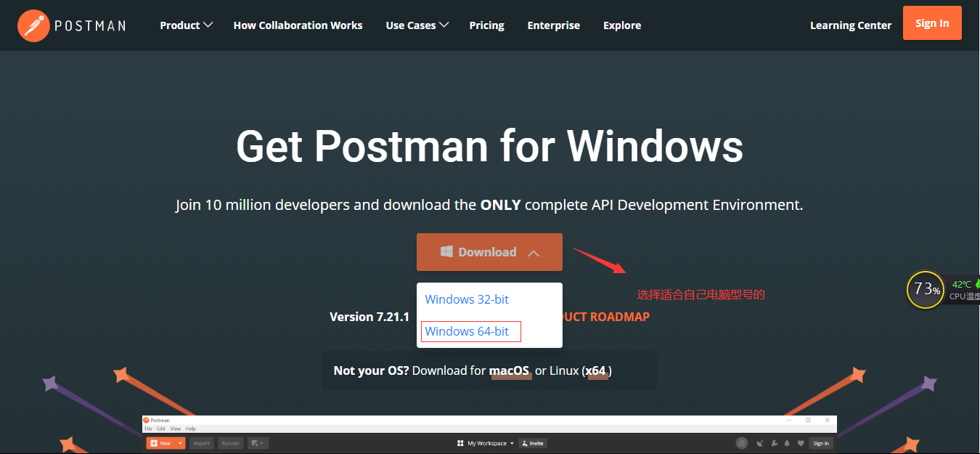980x454 pixels.
Task: Open the View menu in app preview
Action: coord(175,429)
